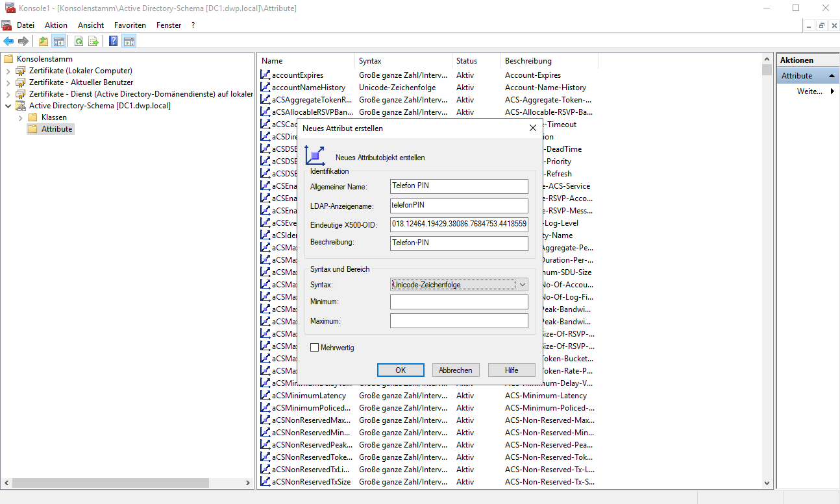
Task: Click the blue Back arrow in toolbar
Action: (8, 42)
